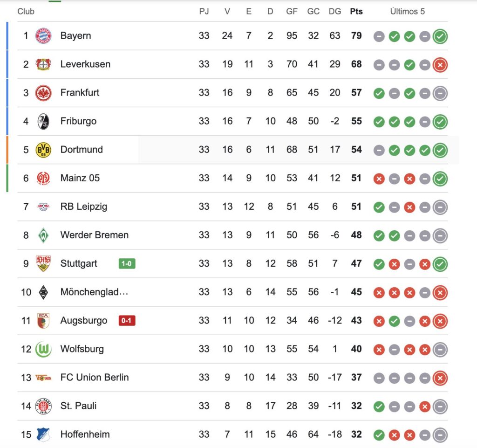The image size is (477, 448).
Task: Open the FC Union Berlin team link
Action: pos(95,378)
